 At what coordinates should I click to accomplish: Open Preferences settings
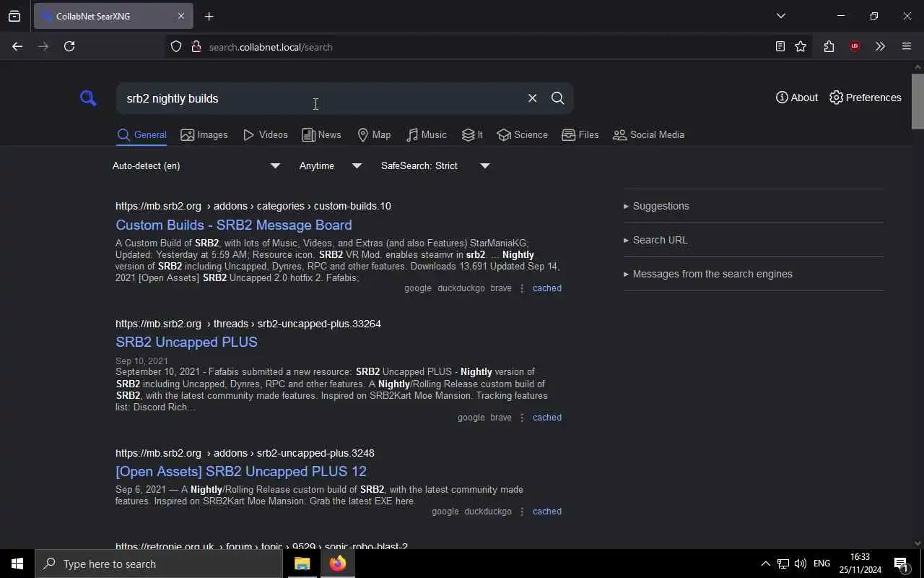point(866,98)
